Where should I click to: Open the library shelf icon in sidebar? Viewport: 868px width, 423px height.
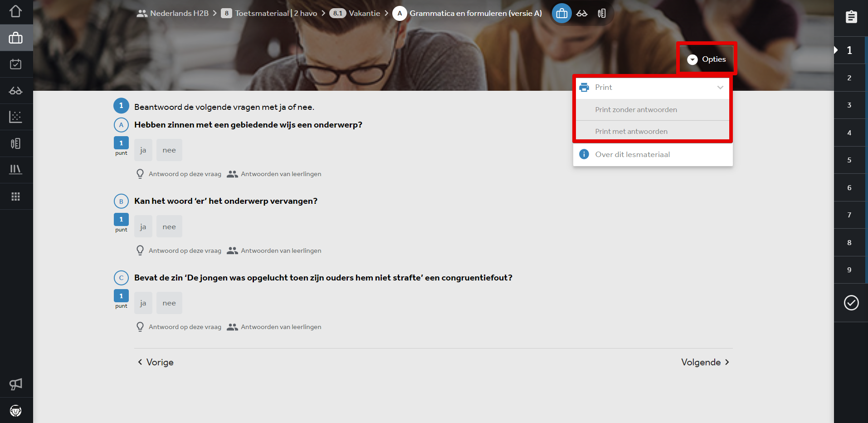(15, 169)
